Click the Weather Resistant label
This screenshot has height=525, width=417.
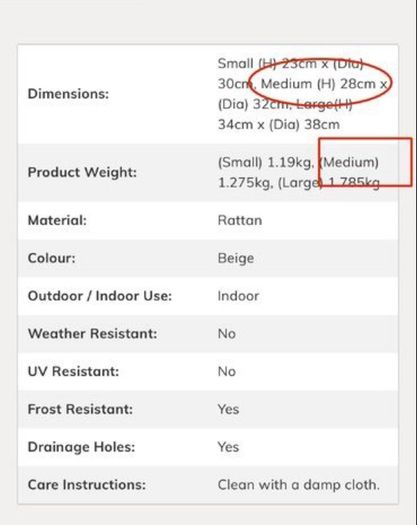92,334
